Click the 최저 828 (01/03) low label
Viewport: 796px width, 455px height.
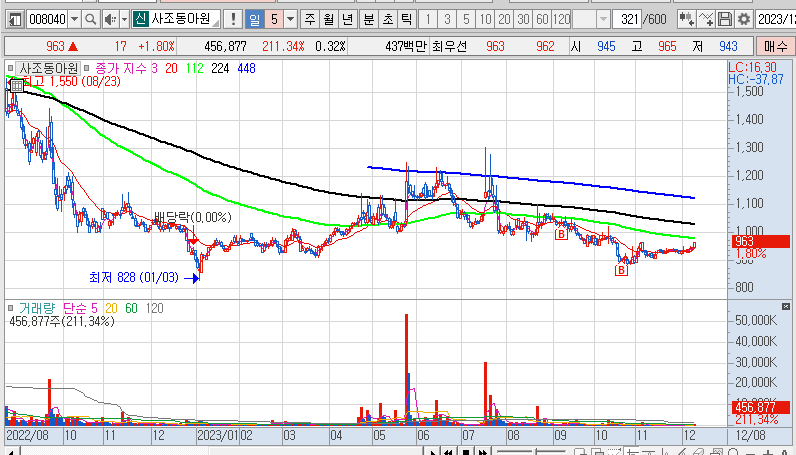tap(134, 277)
